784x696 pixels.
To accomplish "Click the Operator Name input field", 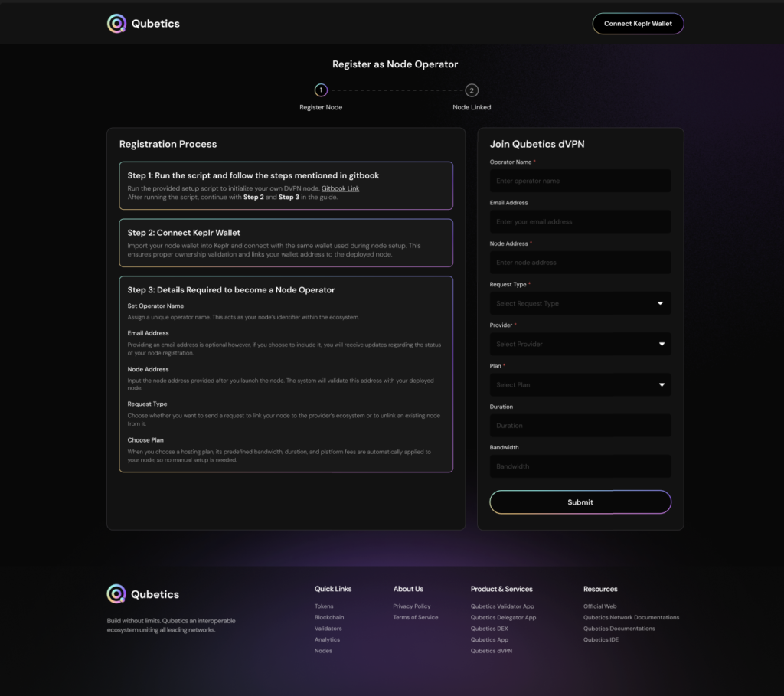I will [x=580, y=181].
